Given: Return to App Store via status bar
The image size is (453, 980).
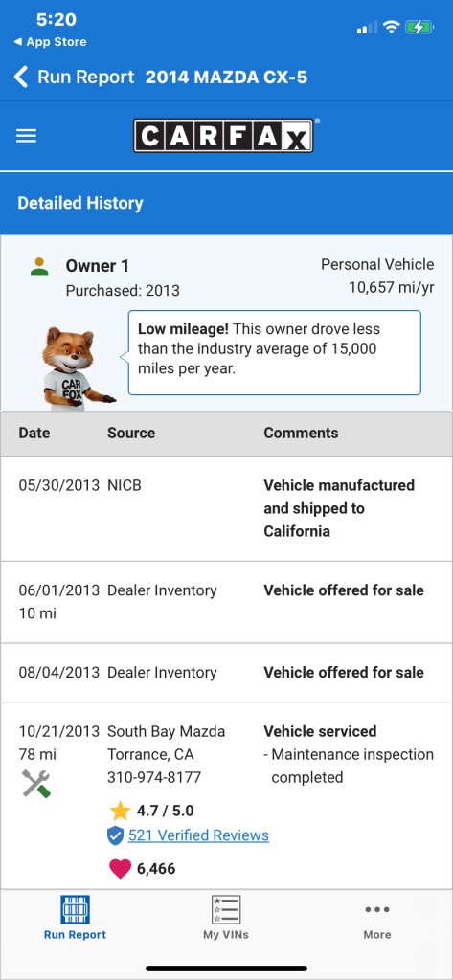Looking at the screenshot, I should point(50,42).
